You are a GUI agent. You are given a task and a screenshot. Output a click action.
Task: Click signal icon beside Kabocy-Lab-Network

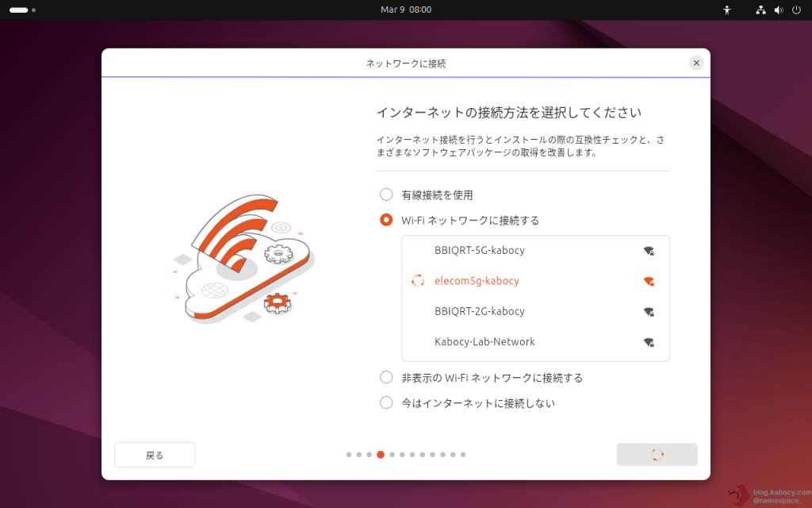click(649, 342)
